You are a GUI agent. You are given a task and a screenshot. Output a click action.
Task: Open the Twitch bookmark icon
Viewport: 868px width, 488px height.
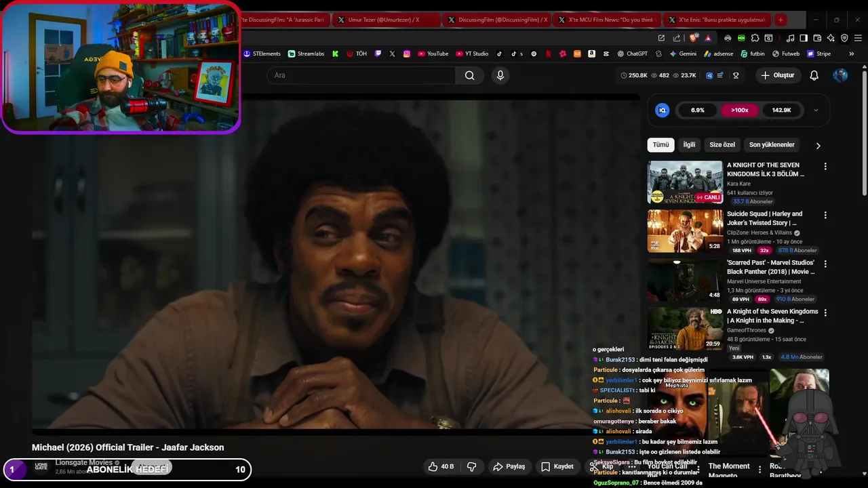[x=378, y=54]
